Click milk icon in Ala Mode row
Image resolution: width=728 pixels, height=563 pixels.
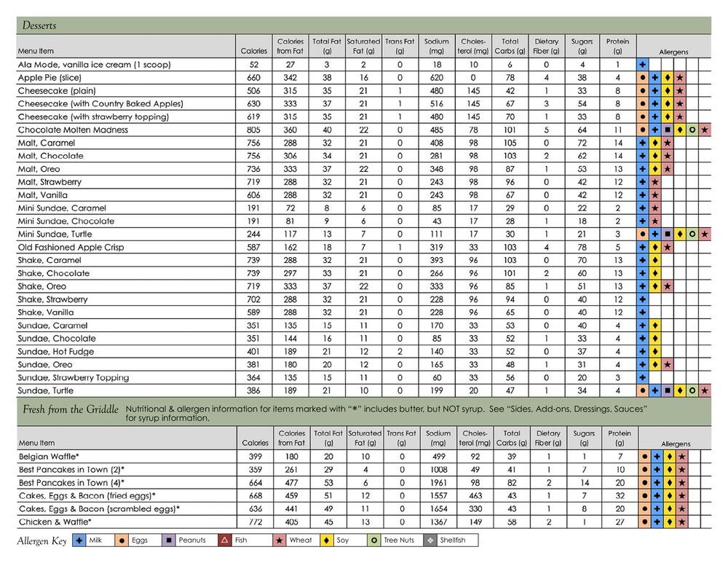643,65
